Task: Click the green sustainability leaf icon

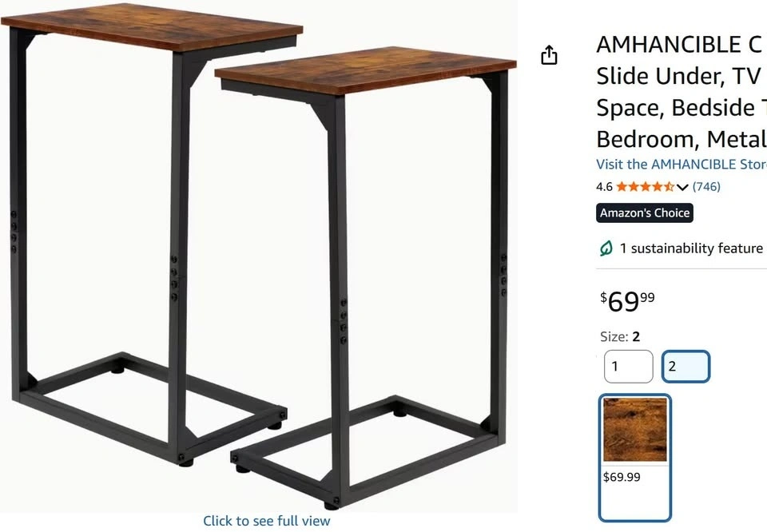Action: click(x=606, y=248)
